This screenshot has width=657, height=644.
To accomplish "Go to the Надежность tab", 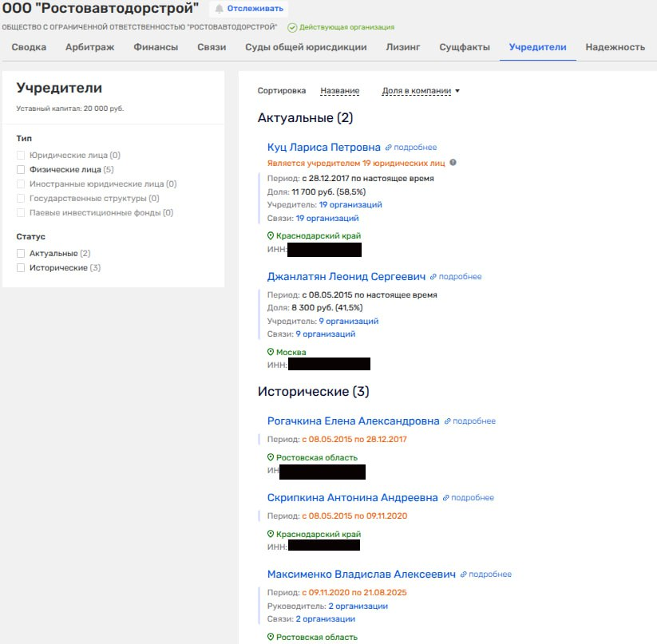I will coord(615,47).
